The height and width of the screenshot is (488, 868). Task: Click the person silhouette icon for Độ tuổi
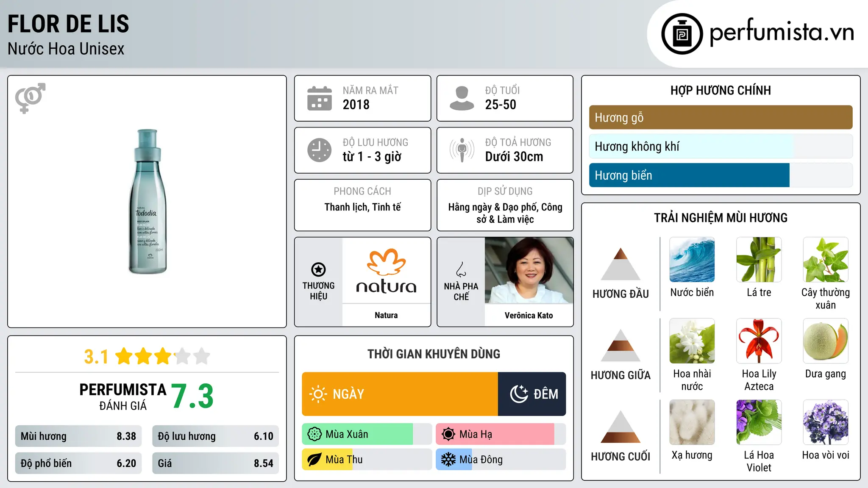462,98
